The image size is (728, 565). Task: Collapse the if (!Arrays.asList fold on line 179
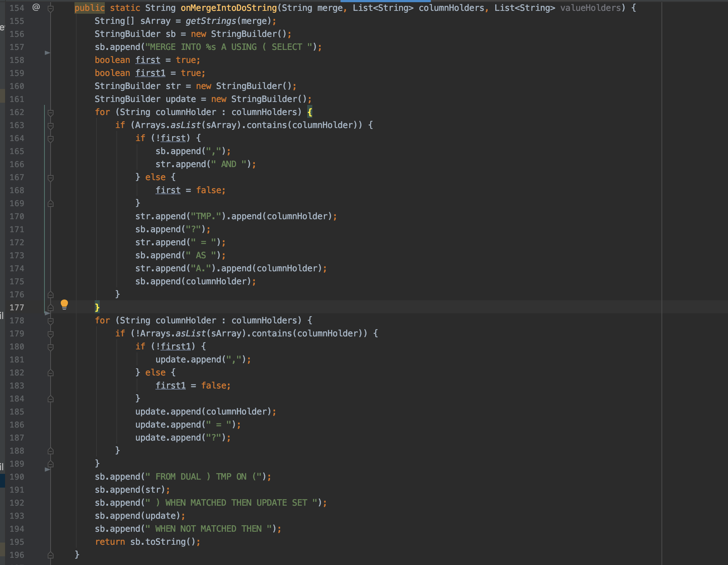[x=51, y=334]
